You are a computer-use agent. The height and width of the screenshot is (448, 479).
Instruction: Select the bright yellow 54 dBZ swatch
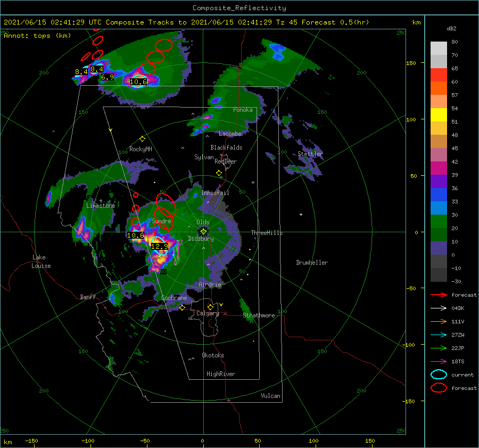[x=439, y=115]
